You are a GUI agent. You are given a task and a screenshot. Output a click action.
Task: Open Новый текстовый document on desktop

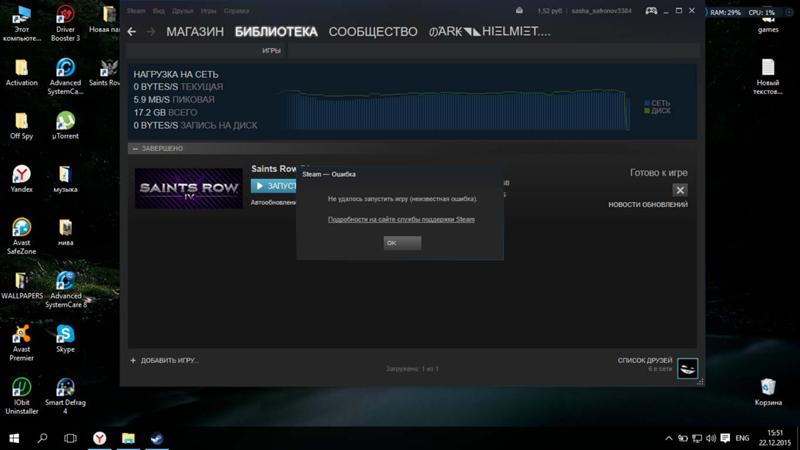pos(768,77)
